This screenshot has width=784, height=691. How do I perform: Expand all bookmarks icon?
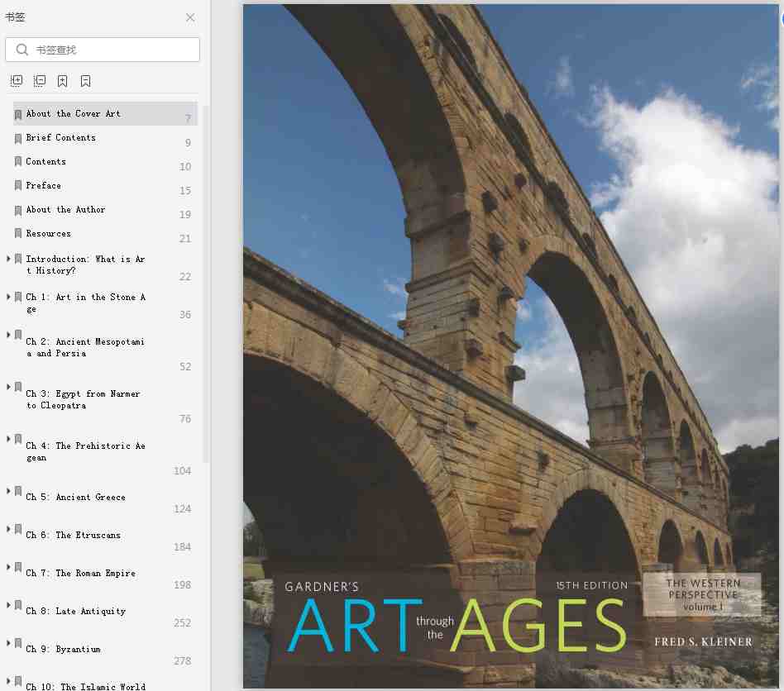pos(17,81)
